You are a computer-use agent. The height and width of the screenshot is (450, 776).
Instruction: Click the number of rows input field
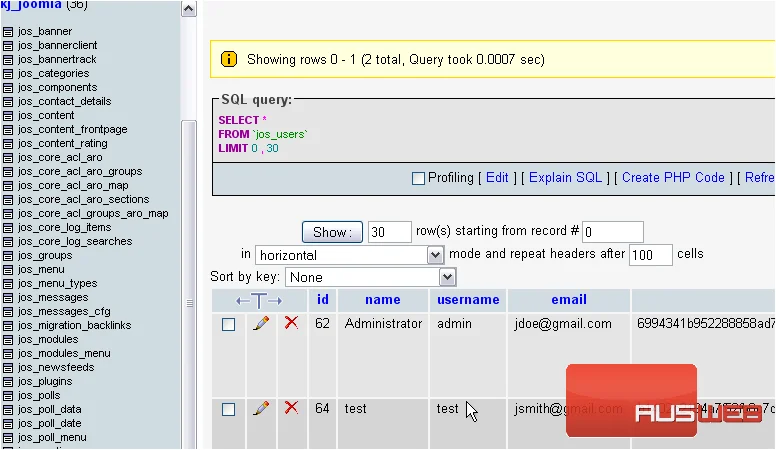[x=389, y=232]
